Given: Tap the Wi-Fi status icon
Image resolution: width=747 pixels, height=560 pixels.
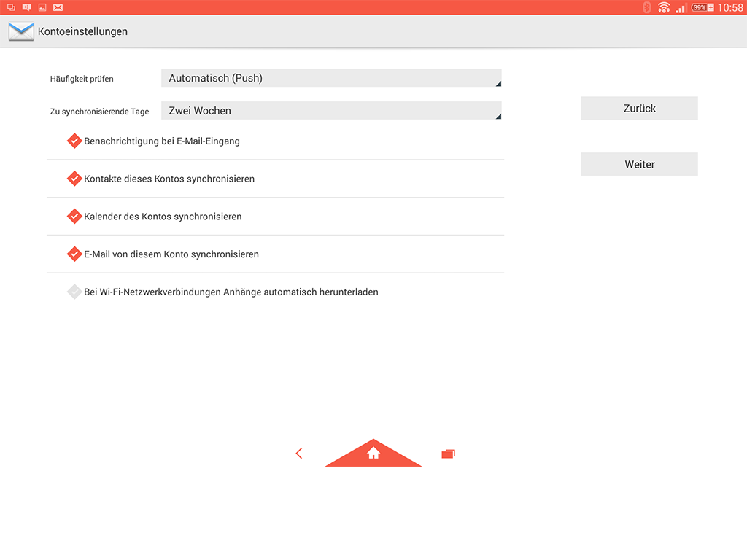Looking at the screenshot, I should [663, 7].
